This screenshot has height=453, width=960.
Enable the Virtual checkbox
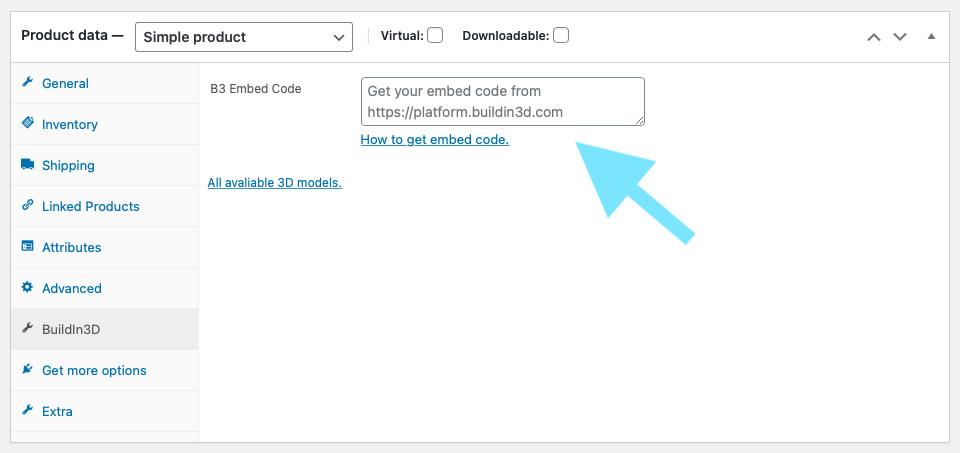435,36
